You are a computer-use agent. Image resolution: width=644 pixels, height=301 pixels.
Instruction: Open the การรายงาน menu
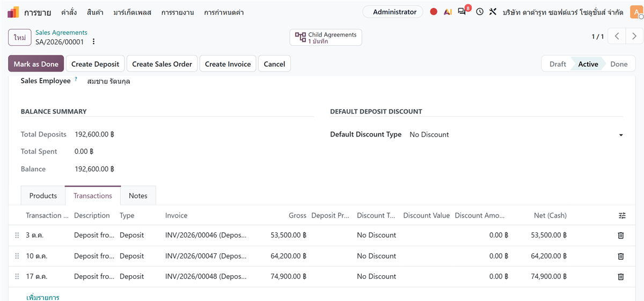tap(178, 12)
